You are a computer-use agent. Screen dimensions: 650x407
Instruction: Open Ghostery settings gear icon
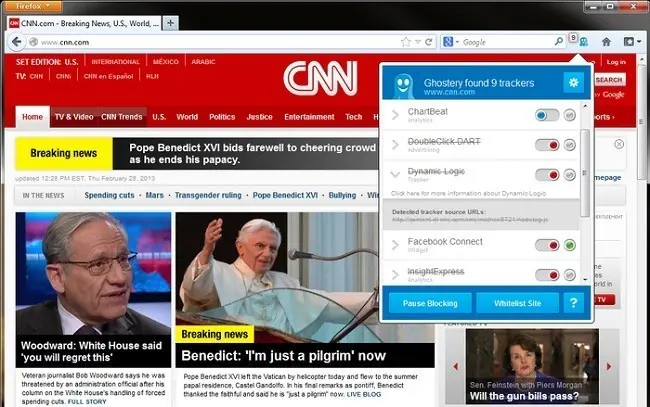point(574,82)
